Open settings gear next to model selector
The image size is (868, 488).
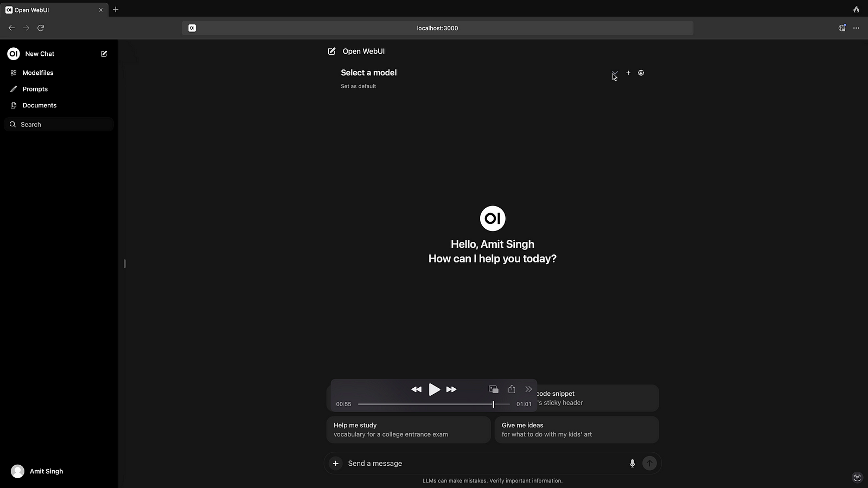tap(641, 73)
